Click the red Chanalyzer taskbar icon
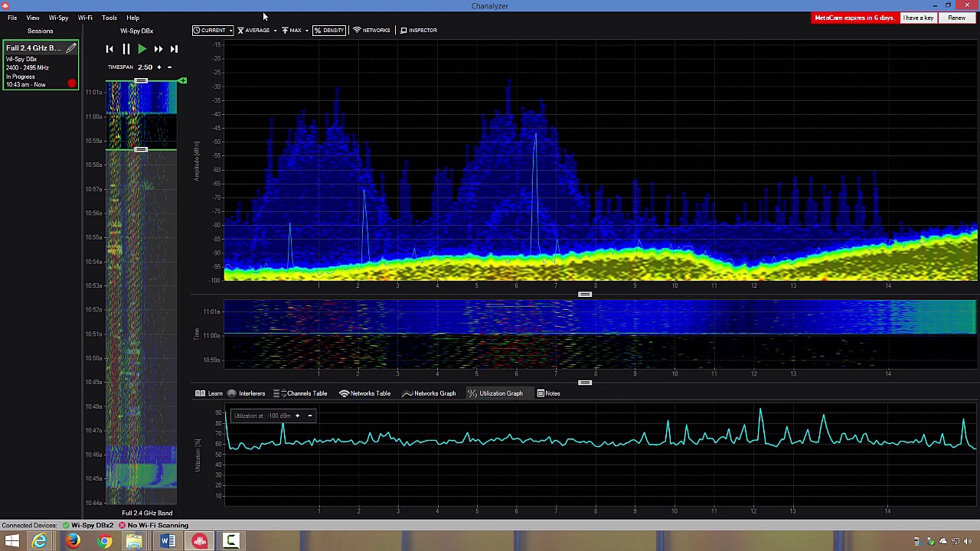The image size is (980, 551). (200, 542)
